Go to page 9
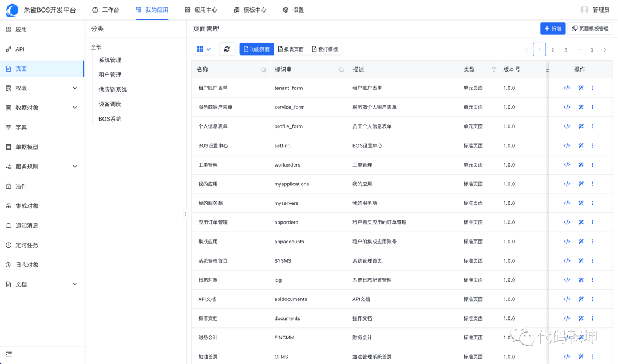Screen dimensions: 618x364 pyautogui.click(x=592, y=50)
